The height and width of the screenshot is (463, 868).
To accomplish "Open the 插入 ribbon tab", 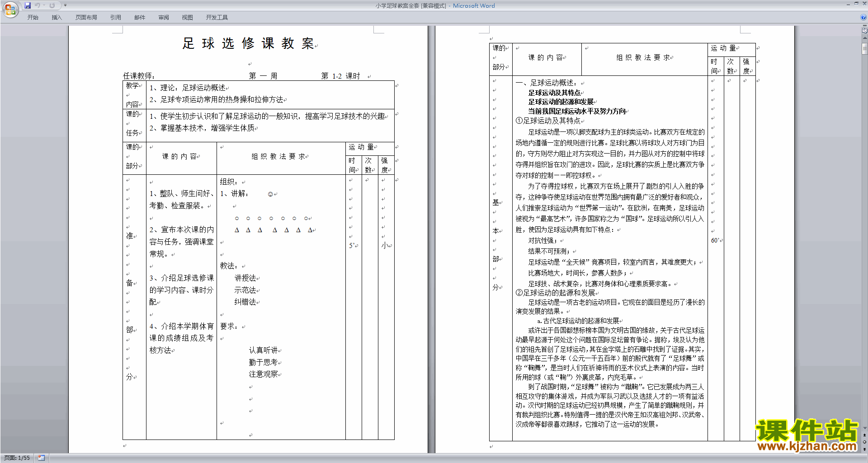I will [57, 18].
